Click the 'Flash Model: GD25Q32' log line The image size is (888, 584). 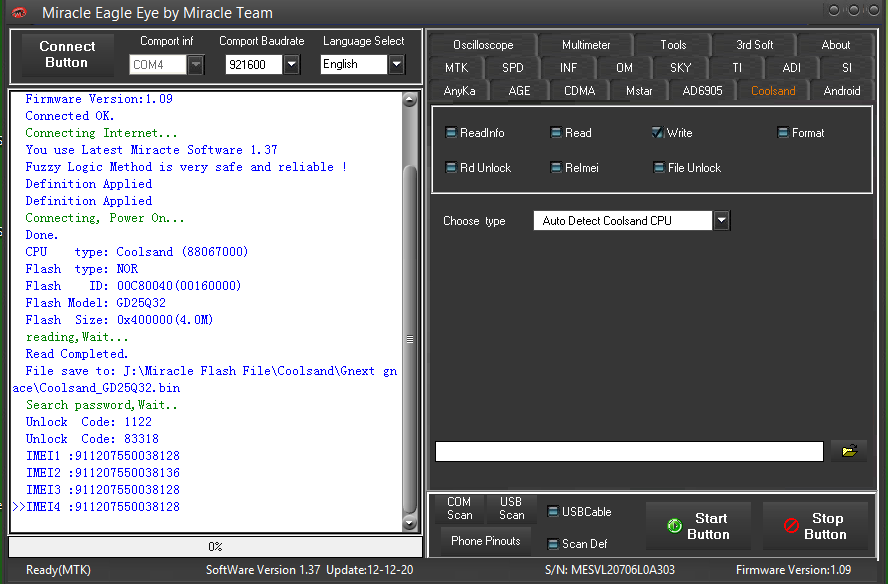(x=95, y=303)
